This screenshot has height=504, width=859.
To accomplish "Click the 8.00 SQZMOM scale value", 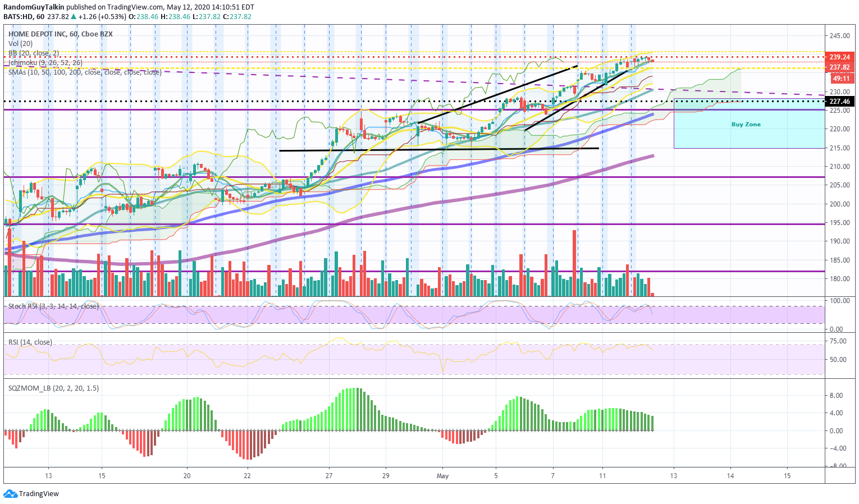I will pyautogui.click(x=837, y=396).
